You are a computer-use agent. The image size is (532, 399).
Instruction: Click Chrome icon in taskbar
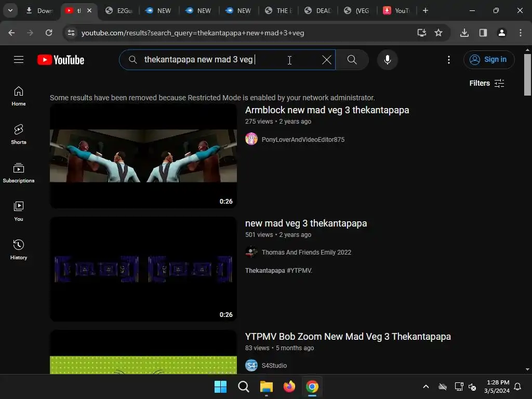coord(312,387)
